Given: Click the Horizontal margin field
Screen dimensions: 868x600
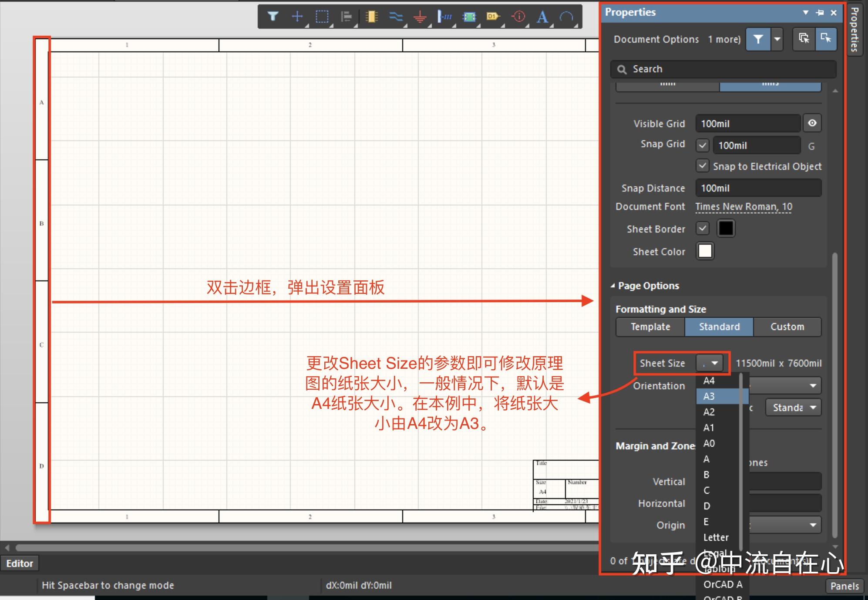Looking at the screenshot, I should [x=785, y=503].
